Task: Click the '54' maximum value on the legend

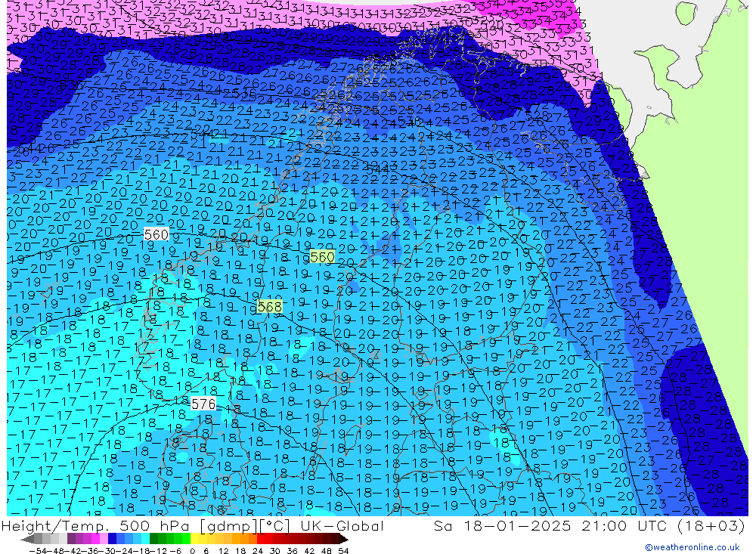Action: [343, 551]
